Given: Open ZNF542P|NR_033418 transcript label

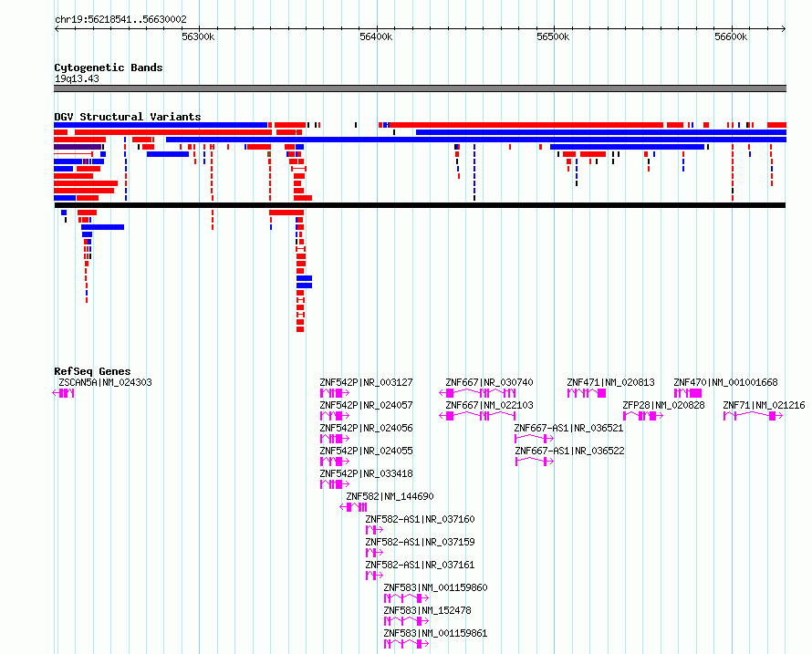Looking at the screenshot, I should 366,473.
